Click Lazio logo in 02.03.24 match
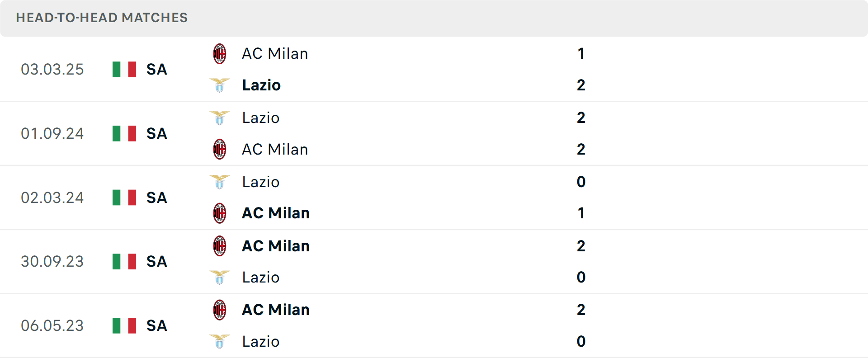This screenshot has width=868, height=358. (220, 182)
